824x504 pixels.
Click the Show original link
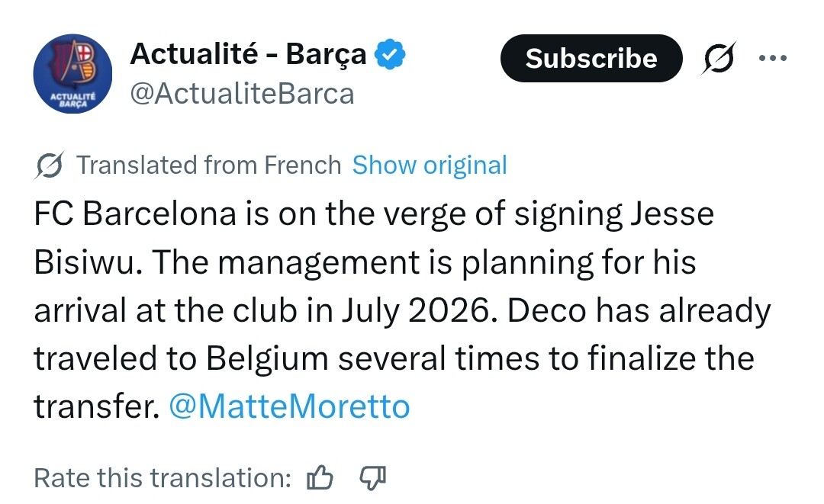click(429, 165)
